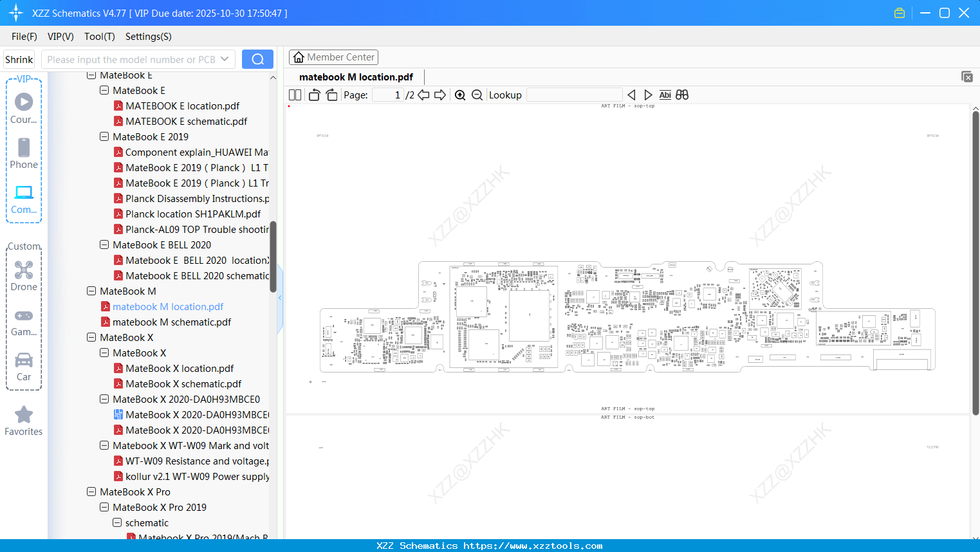Click the document viewer vertical scrollbar
This screenshot has height=552, width=980.
coord(975,257)
